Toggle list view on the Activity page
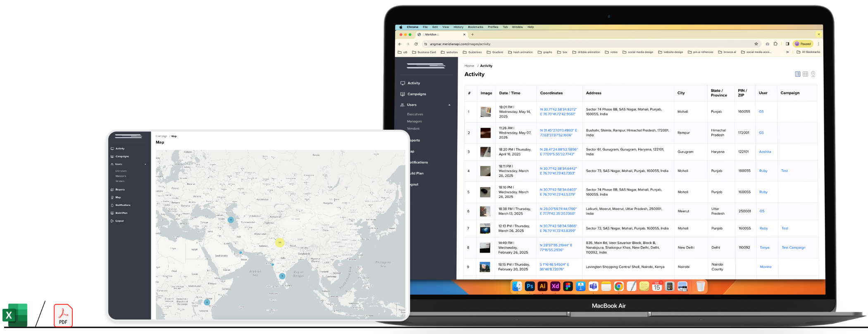Image resolution: width=868 pixels, height=334 pixels. [797, 74]
